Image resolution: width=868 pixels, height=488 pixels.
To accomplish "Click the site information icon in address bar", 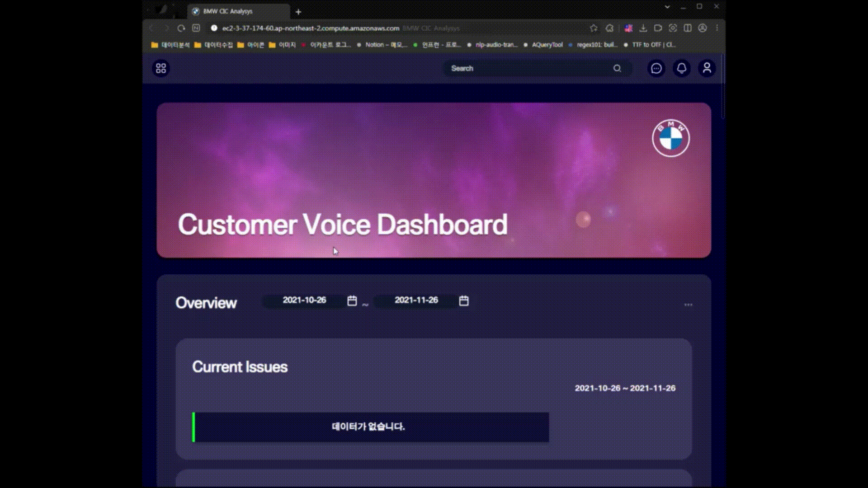I will coord(214,28).
